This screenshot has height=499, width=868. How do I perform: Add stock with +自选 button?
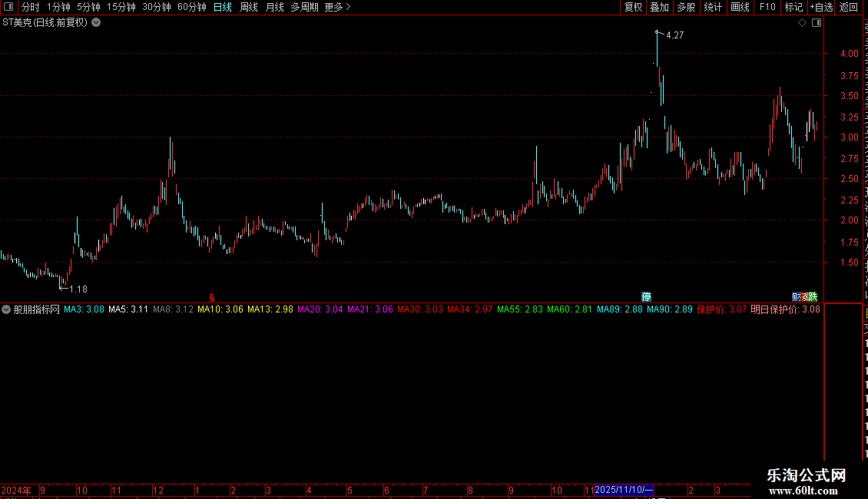(x=821, y=7)
